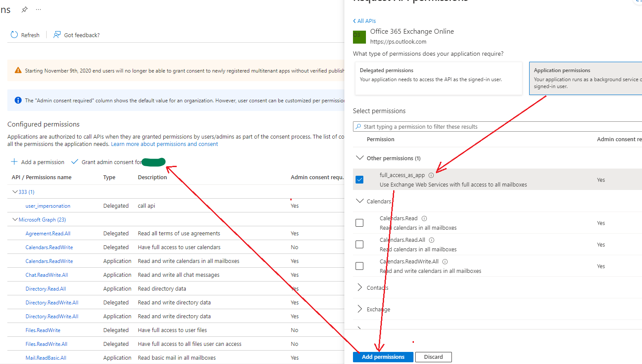This screenshot has width=642, height=364.
Task: Click Grant admin consent for
Action: (111, 162)
